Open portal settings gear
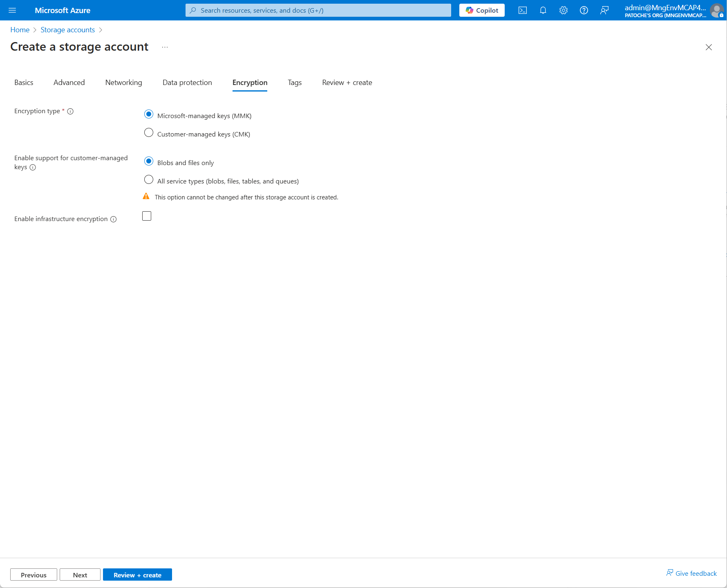Image resolution: width=727 pixels, height=588 pixels. pyautogui.click(x=563, y=10)
